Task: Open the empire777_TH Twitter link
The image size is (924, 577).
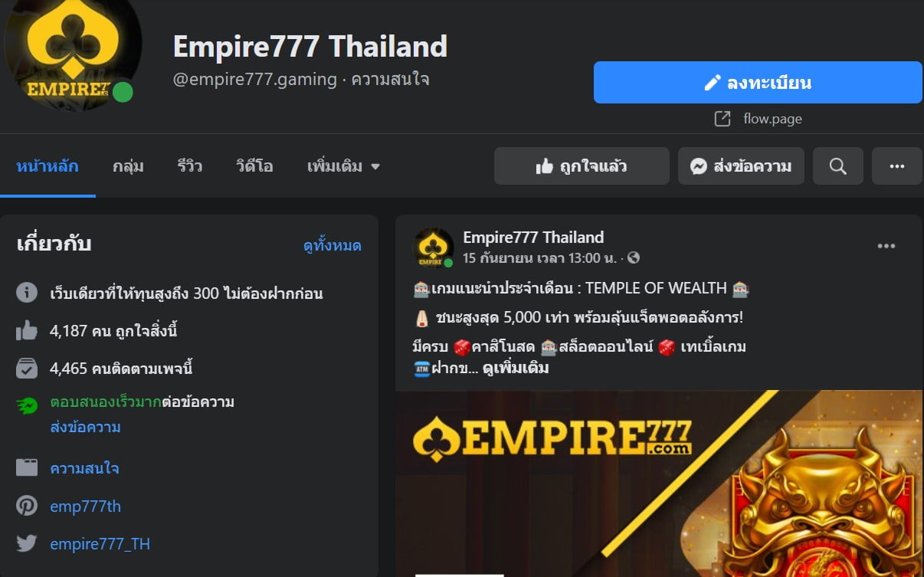Action: point(100,544)
